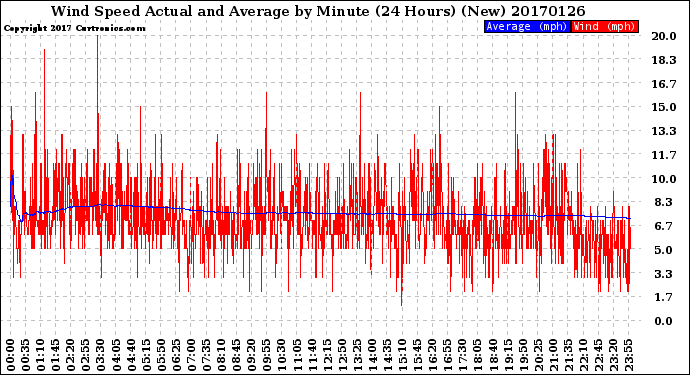Select the 0.0 y-axis value
690x375 pixels.
coord(664,321)
